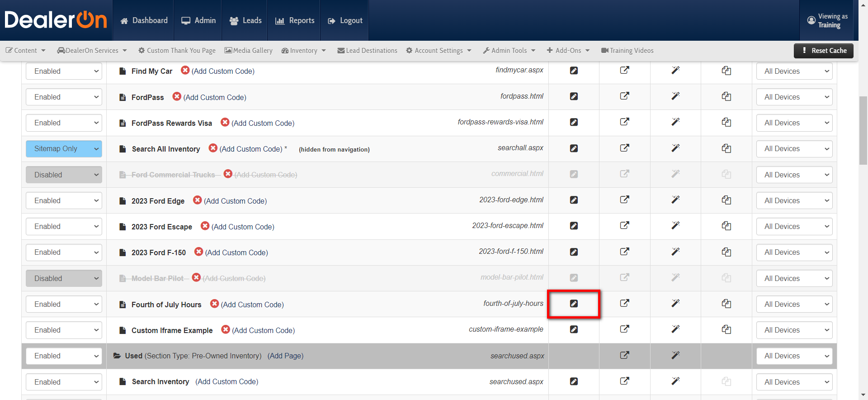The height and width of the screenshot is (400, 868).
Task: Click edit icon for Fourth of July Hours
Action: 574,304
